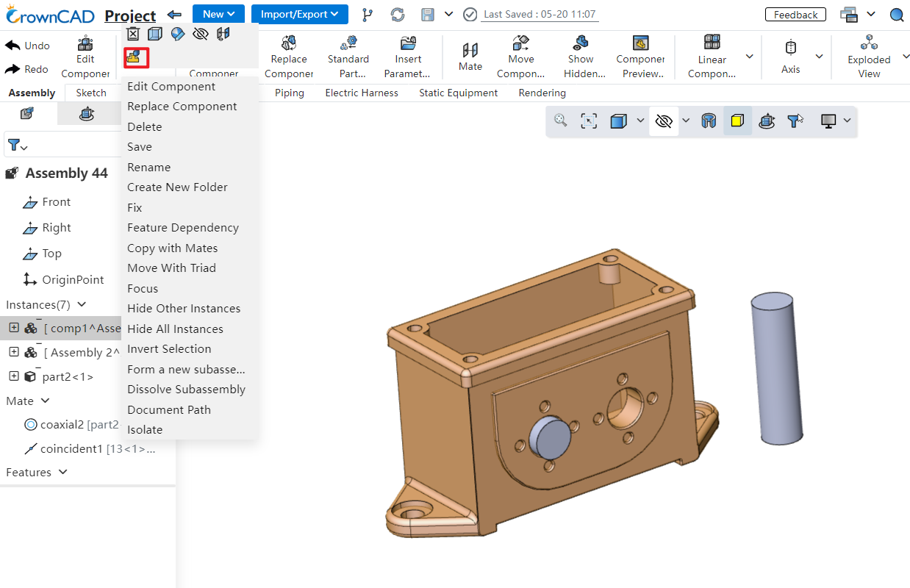Collapse the Instances(7) section

pyautogui.click(x=82, y=304)
